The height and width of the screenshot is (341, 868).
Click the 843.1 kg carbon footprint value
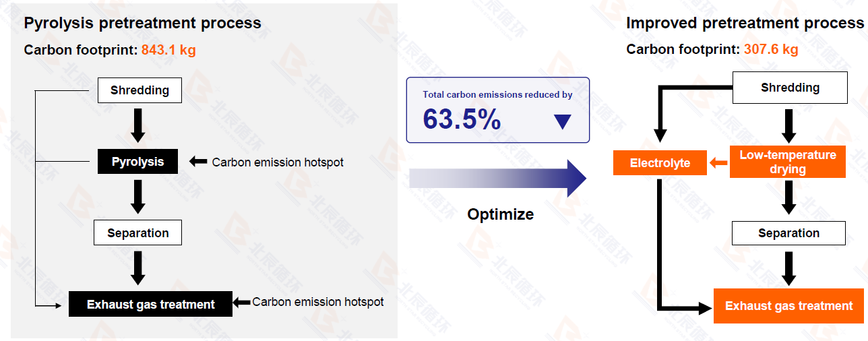pyautogui.click(x=168, y=50)
